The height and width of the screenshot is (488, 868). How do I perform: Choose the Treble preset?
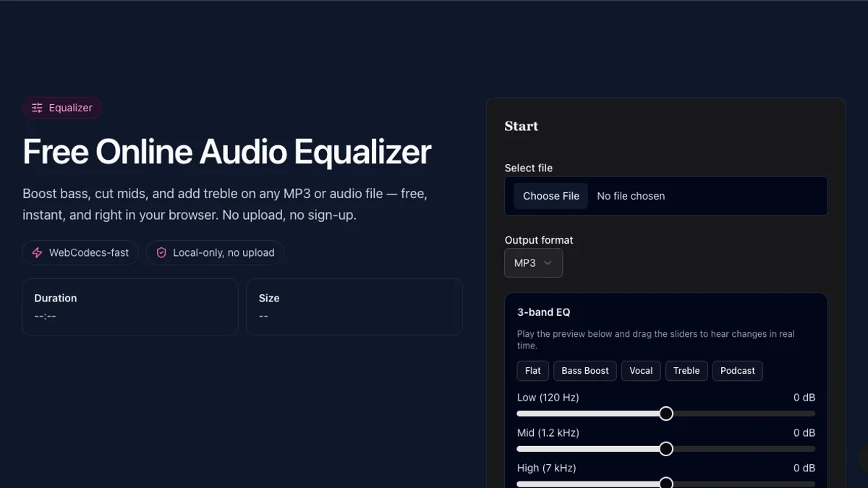click(x=686, y=371)
